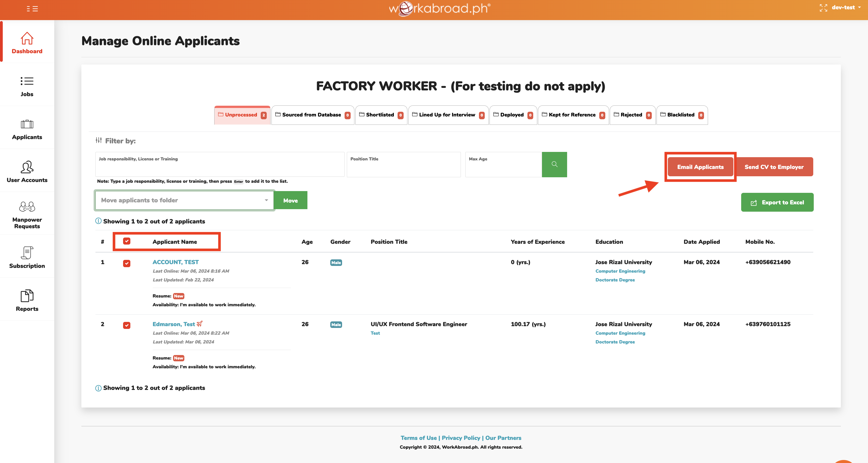Open User Accounts sidebar icon
The width and height of the screenshot is (868, 463).
[x=27, y=167]
